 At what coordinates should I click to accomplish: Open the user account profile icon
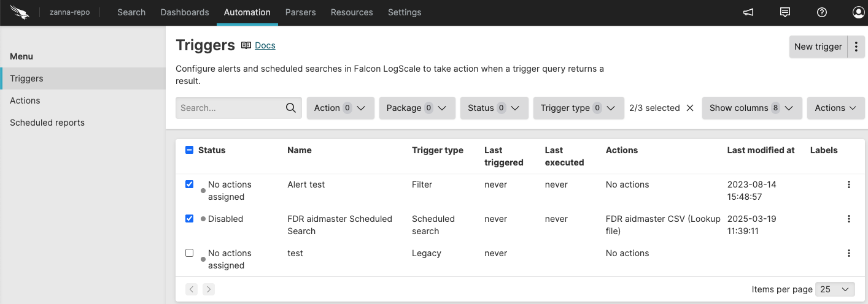pyautogui.click(x=858, y=12)
